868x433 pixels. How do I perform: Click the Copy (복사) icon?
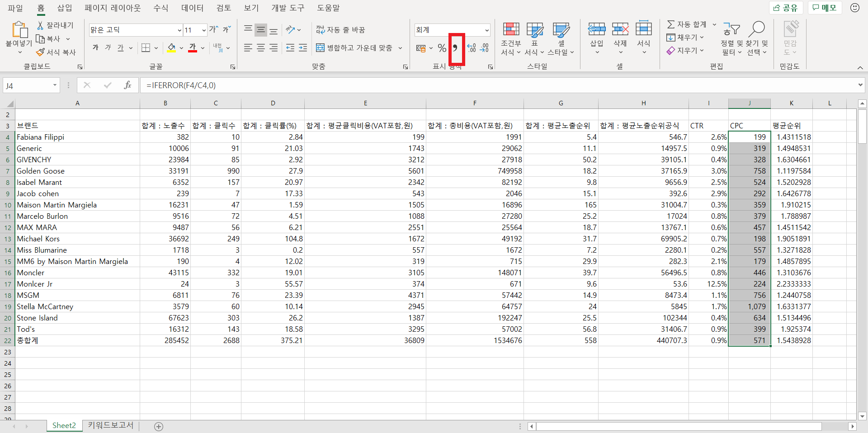(x=41, y=39)
